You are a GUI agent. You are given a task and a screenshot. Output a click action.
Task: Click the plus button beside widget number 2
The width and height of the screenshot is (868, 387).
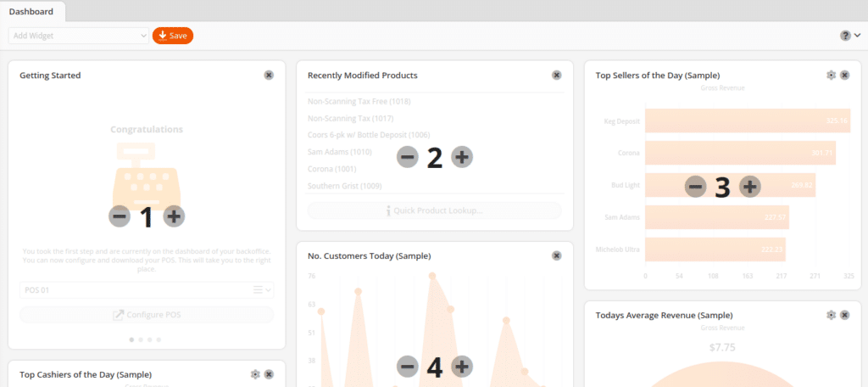tap(462, 158)
